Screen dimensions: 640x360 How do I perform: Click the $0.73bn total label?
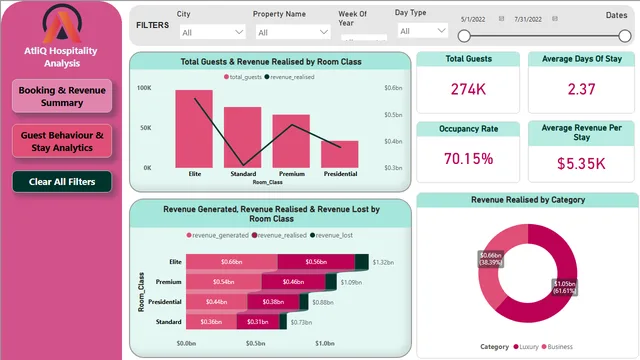[x=301, y=322]
